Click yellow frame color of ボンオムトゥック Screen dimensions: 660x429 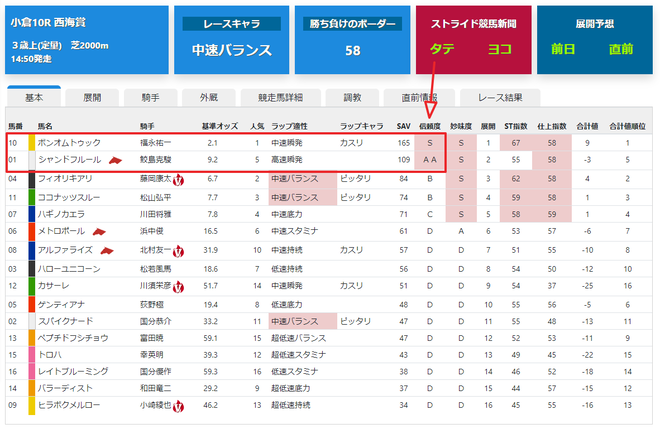point(32,143)
